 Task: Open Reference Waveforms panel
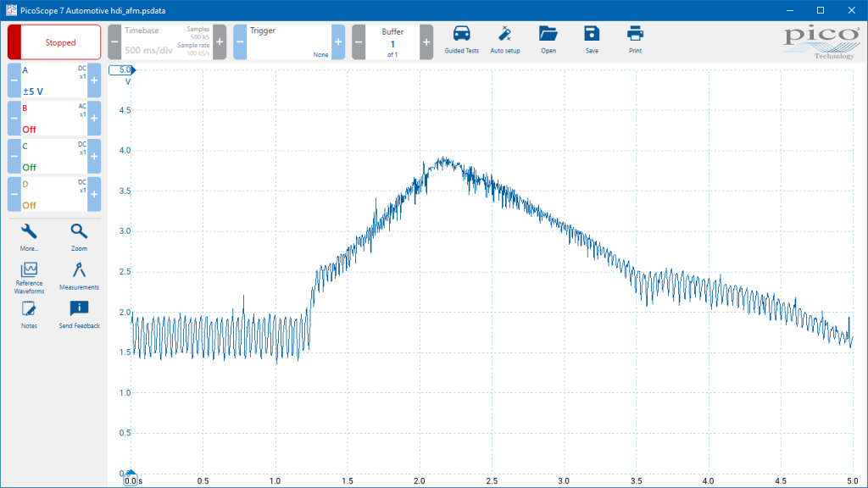click(x=29, y=278)
